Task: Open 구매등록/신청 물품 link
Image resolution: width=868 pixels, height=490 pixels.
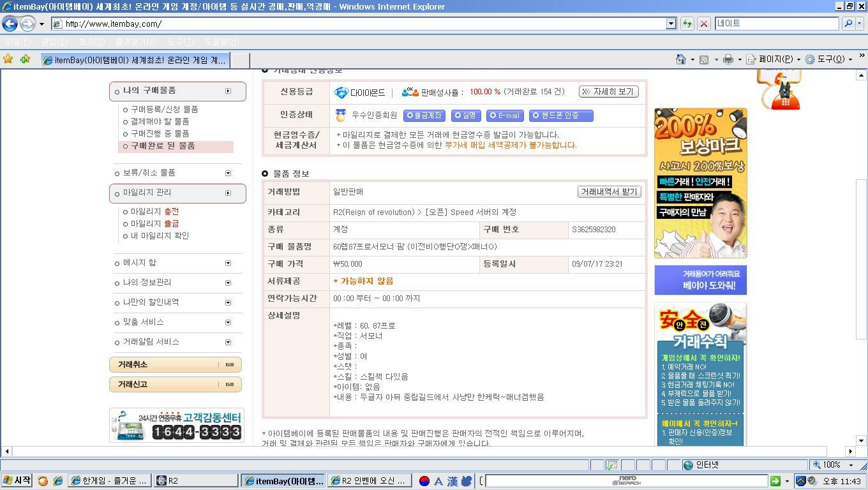Action: (164, 109)
